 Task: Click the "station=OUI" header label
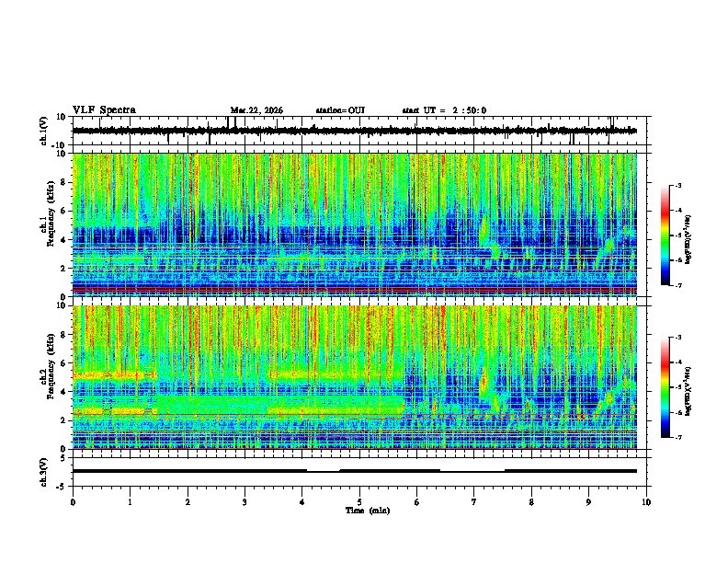coord(340,110)
